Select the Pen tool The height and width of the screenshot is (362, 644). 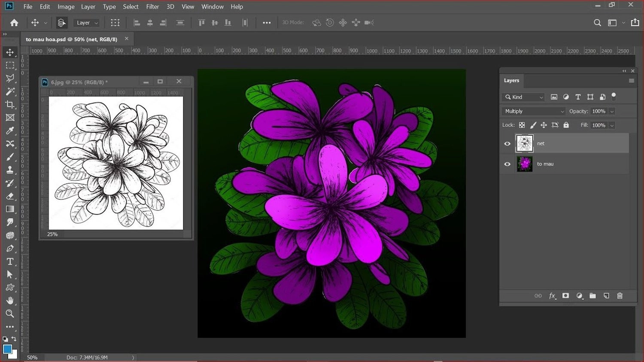point(10,248)
